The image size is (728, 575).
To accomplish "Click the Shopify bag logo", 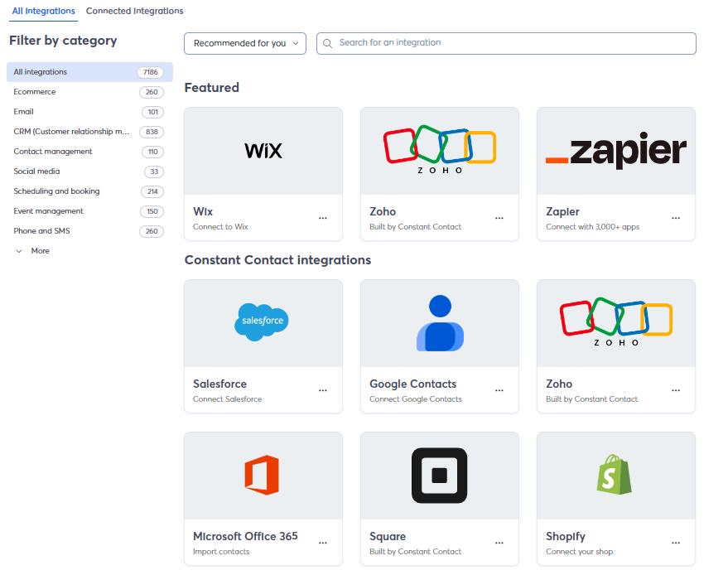I will 615,475.
